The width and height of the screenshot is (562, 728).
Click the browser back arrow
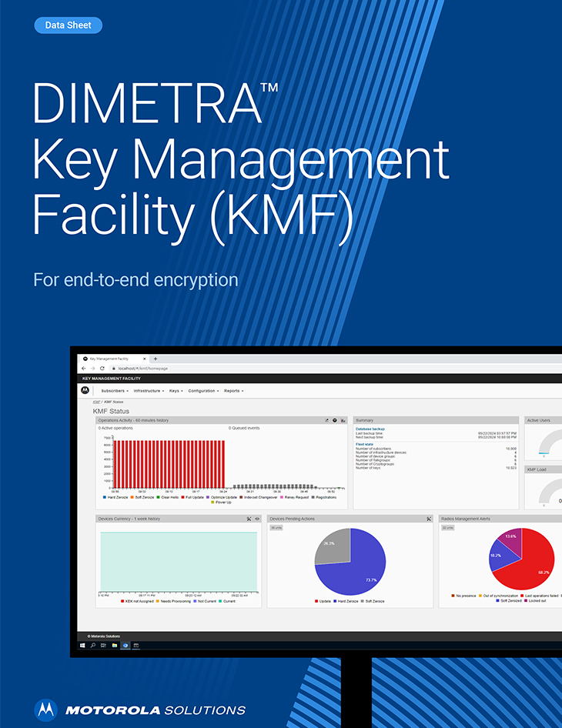click(x=84, y=368)
